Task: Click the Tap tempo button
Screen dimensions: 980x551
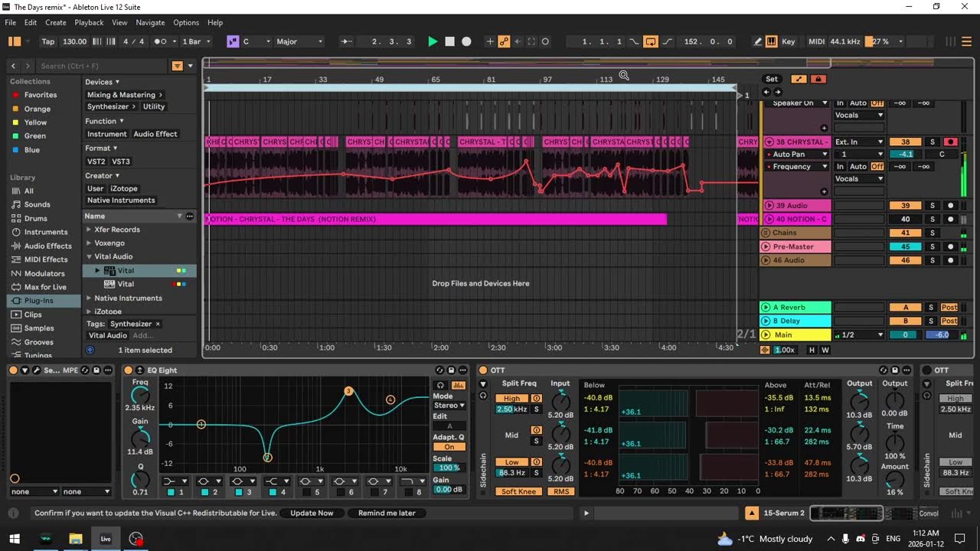Action: point(48,41)
